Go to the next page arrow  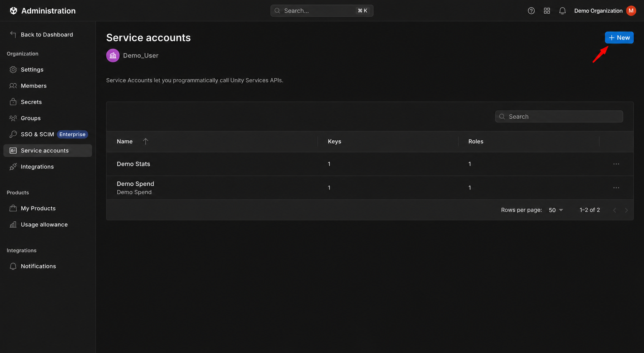(626, 210)
